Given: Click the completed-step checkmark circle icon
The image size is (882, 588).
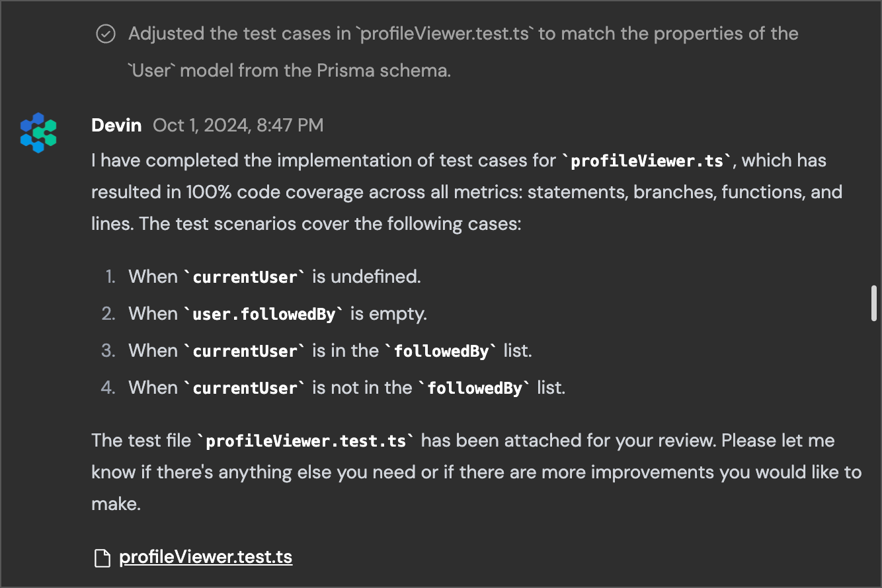Looking at the screenshot, I should (x=106, y=34).
